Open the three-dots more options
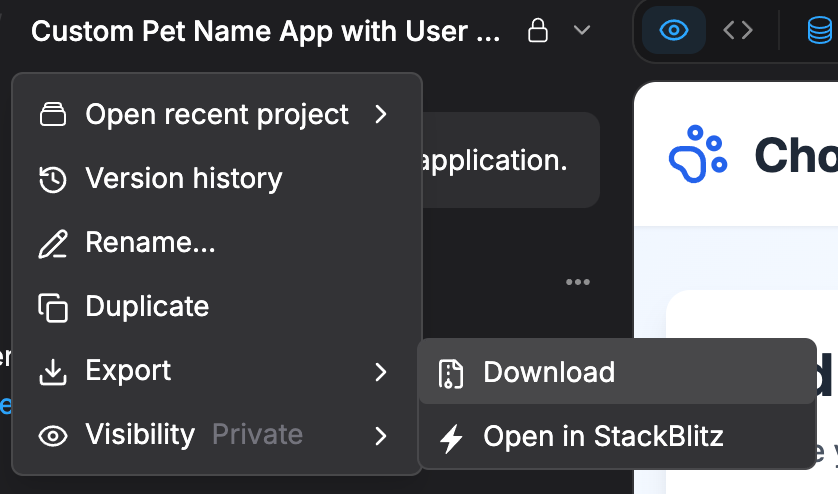The height and width of the screenshot is (494, 838). pyautogui.click(x=577, y=282)
